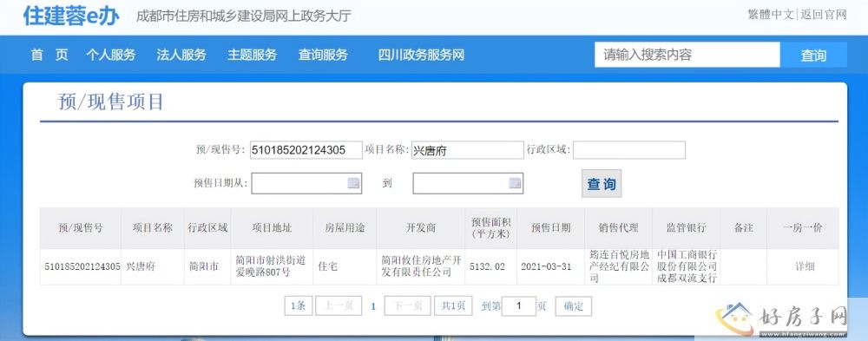Viewport: 868px width, 341px height.
Task: Select cell 兴唐府 in results row
Action: [x=152, y=266]
